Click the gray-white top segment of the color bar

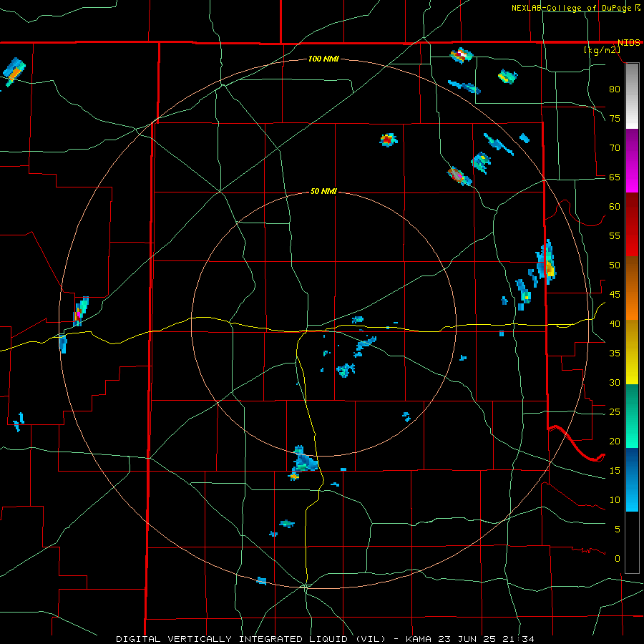click(632, 96)
